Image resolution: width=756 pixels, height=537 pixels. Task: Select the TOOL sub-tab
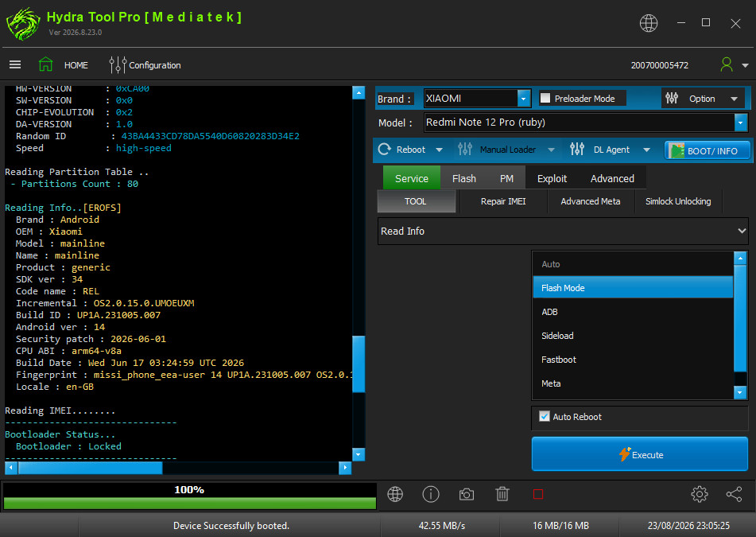pos(416,201)
